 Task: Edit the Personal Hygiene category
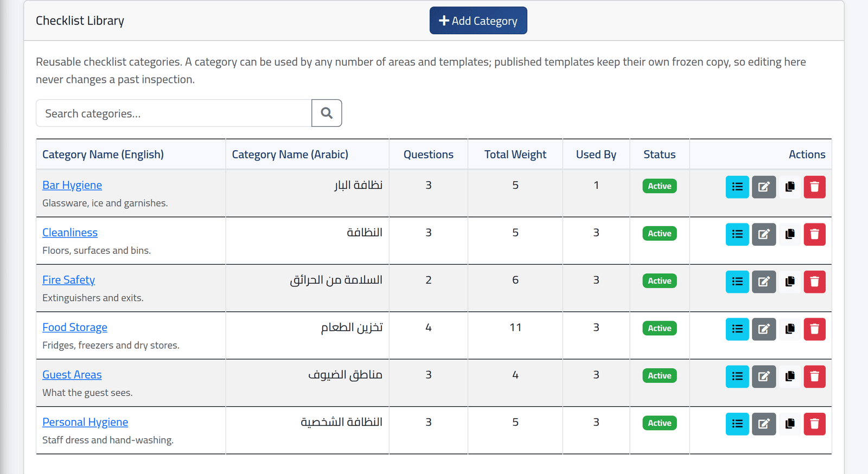pos(764,424)
